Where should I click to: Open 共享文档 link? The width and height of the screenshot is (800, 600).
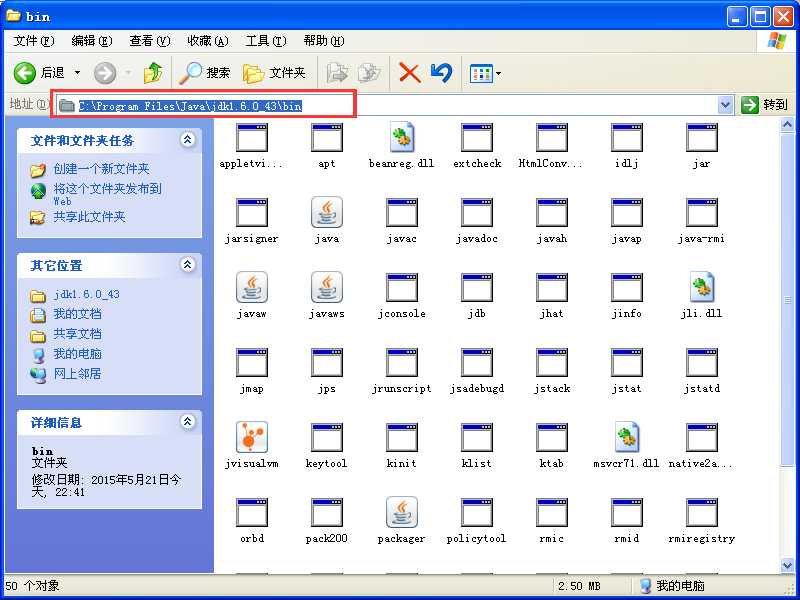[78, 334]
